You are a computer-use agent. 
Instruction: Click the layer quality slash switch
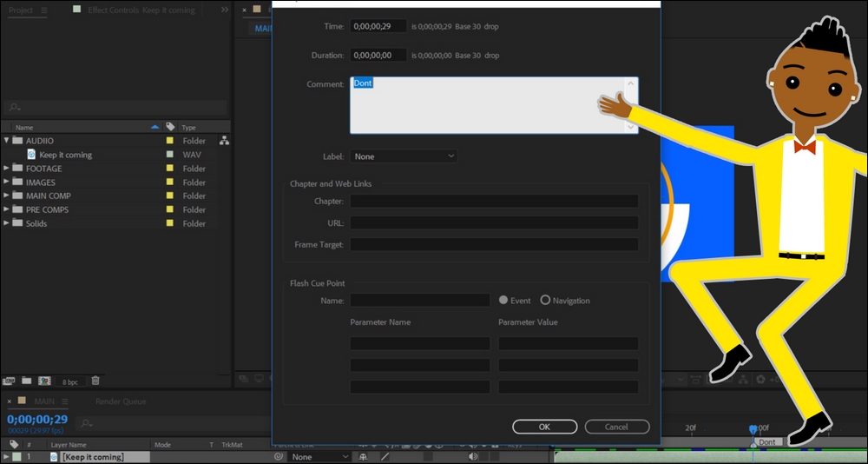385,457
